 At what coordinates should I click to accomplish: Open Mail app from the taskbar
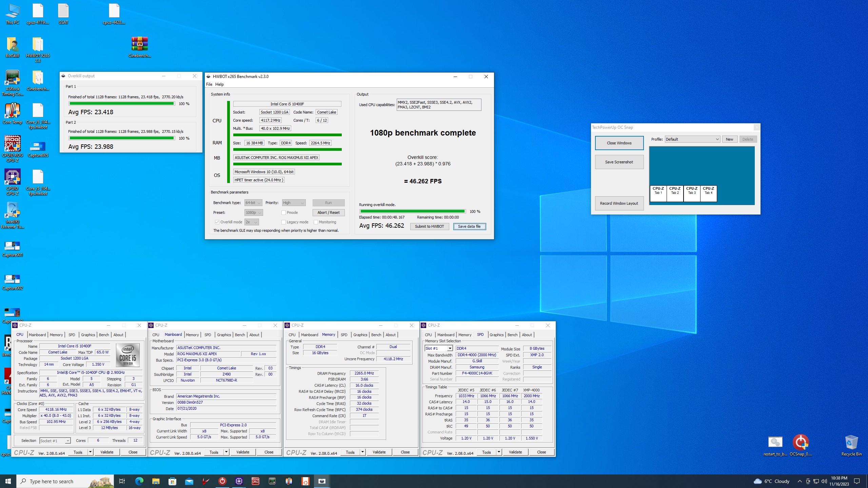click(189, 481)
